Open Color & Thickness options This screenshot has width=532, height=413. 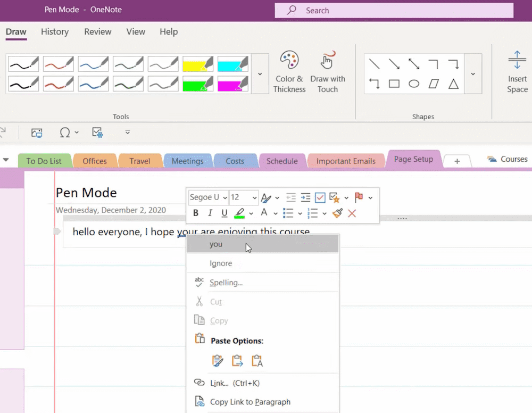coord(289,72)
